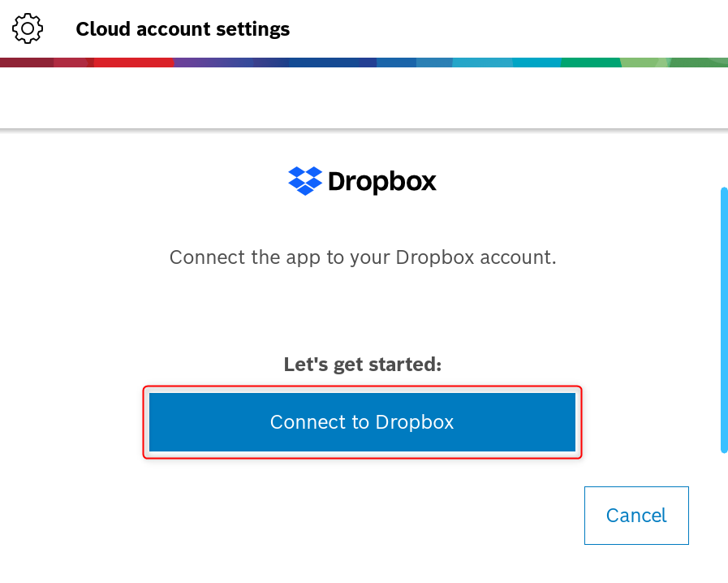Click the blank header area below the stripe
Screen dimensions: 728x583
pyautogui.click(x=364, y=97)
